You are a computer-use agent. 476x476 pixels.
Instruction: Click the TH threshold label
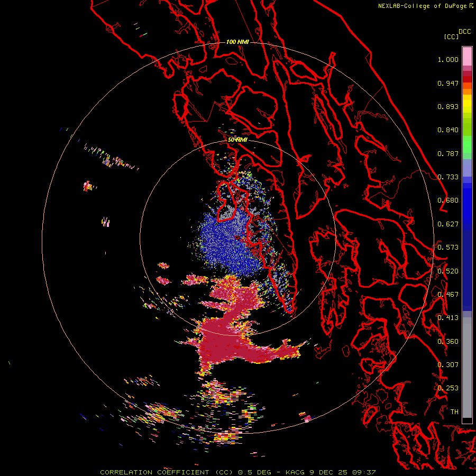tap(454, 412)
